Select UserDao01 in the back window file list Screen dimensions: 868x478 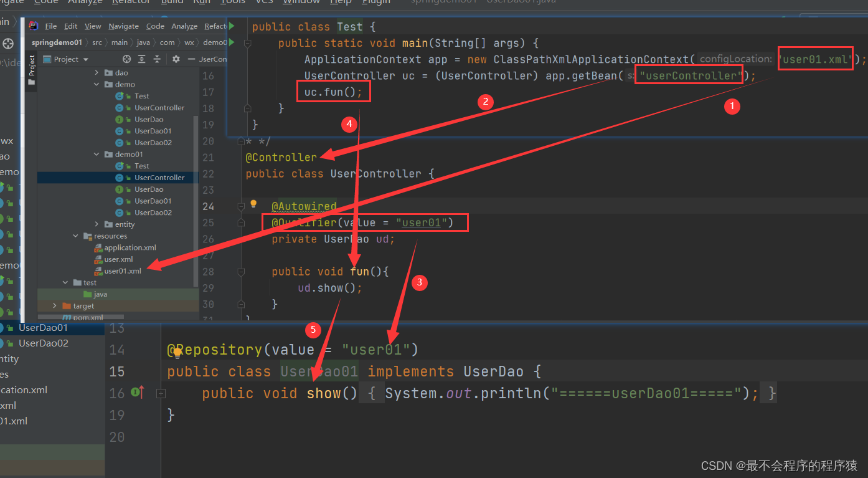tap(43, 327)
